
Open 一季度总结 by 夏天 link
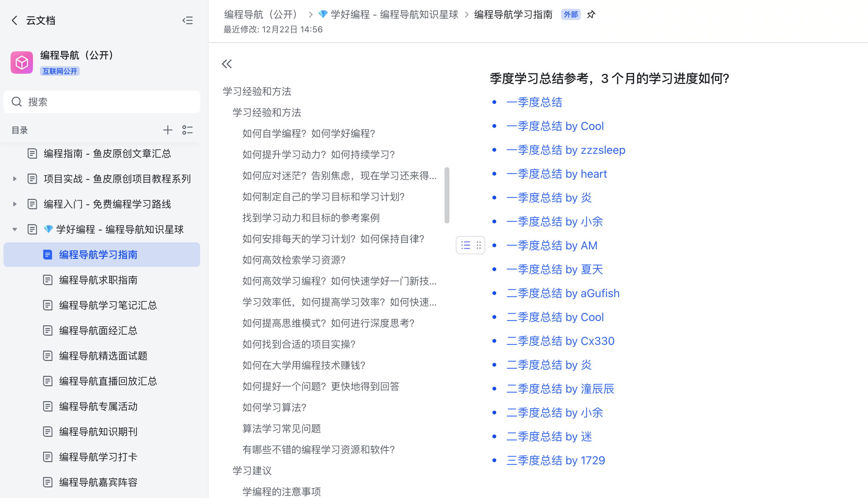pos(555,269)
